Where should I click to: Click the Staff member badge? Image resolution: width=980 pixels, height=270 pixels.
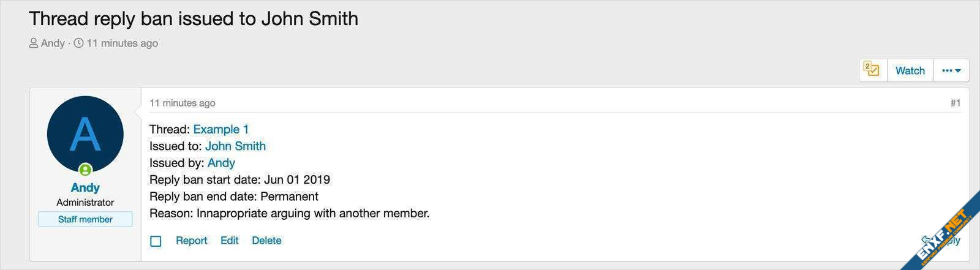(85, 219)
